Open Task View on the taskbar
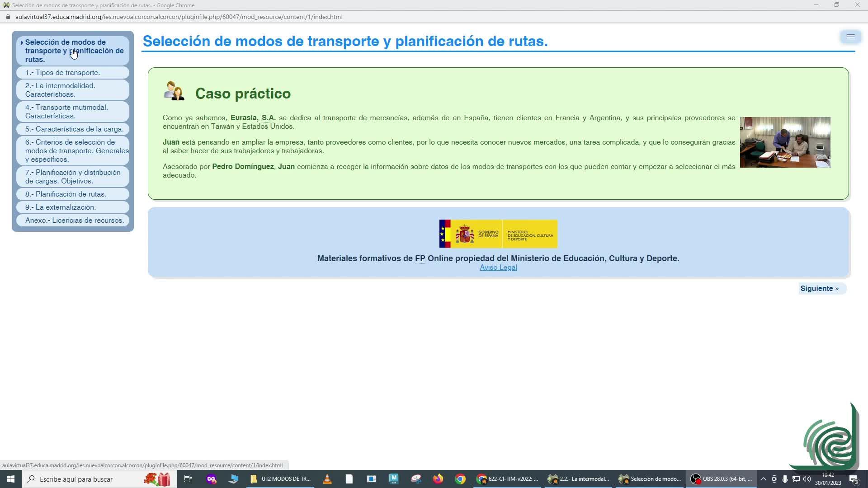Image resolution: width=868 pixels, height=488 pixels. coord(188,479)
